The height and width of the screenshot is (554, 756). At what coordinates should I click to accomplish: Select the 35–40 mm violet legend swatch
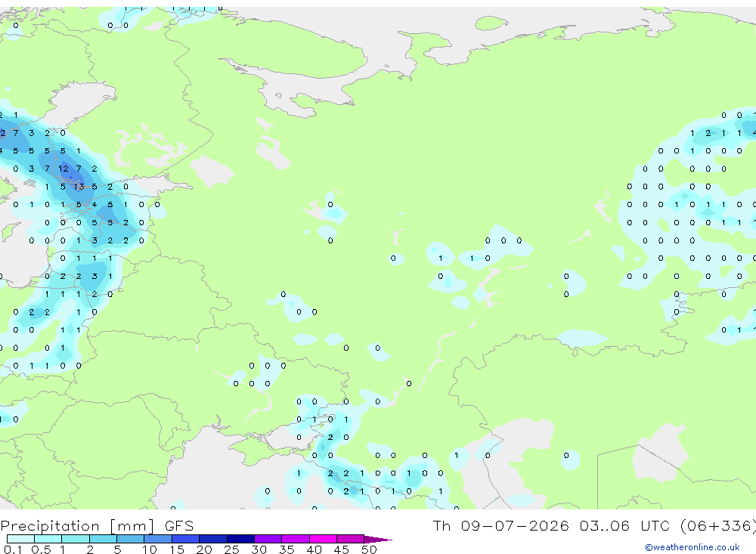(x=296, y=539)
